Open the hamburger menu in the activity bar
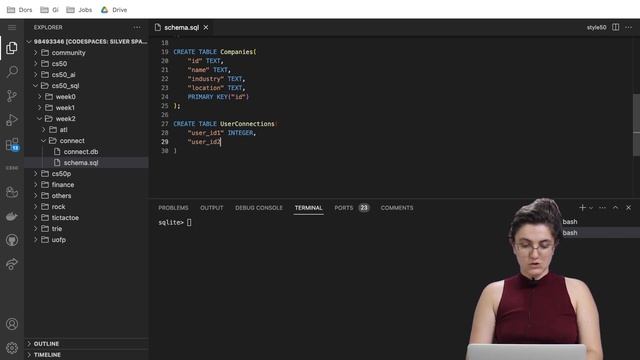640x360 pixels. (x=12, y=27)
